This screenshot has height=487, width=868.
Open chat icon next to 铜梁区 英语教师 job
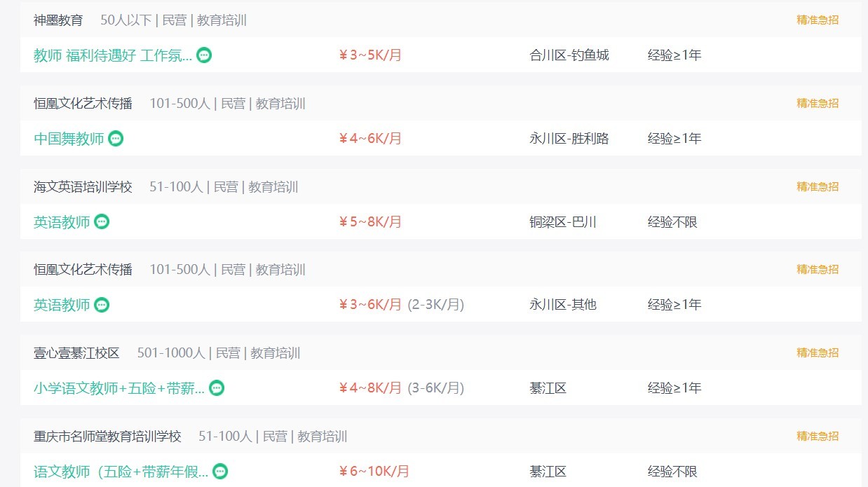click(x=102, y=222)
